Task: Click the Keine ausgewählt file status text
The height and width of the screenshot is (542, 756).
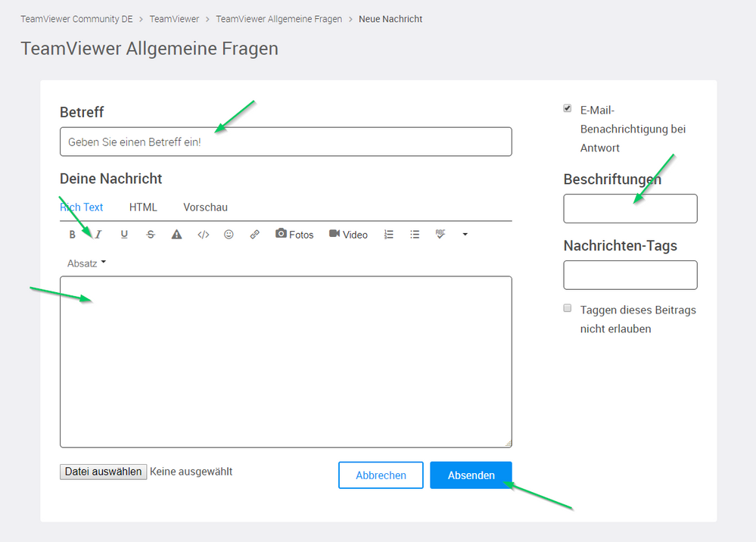Action: tap(191, 472)
